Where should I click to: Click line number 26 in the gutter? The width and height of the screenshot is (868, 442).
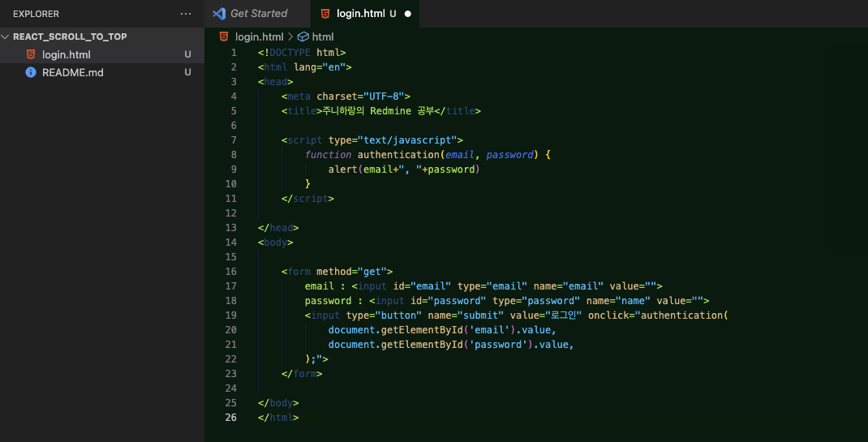(x=231, y=418)
